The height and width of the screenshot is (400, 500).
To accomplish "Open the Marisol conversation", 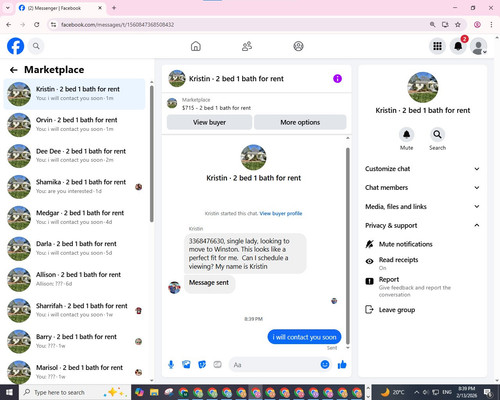I will [x=75, y=372].
